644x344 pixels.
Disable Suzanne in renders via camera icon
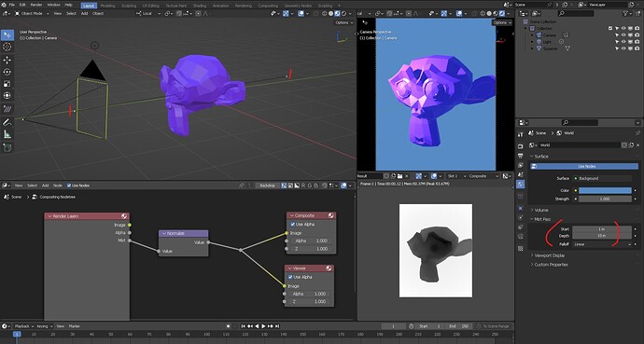coord(637,48)
